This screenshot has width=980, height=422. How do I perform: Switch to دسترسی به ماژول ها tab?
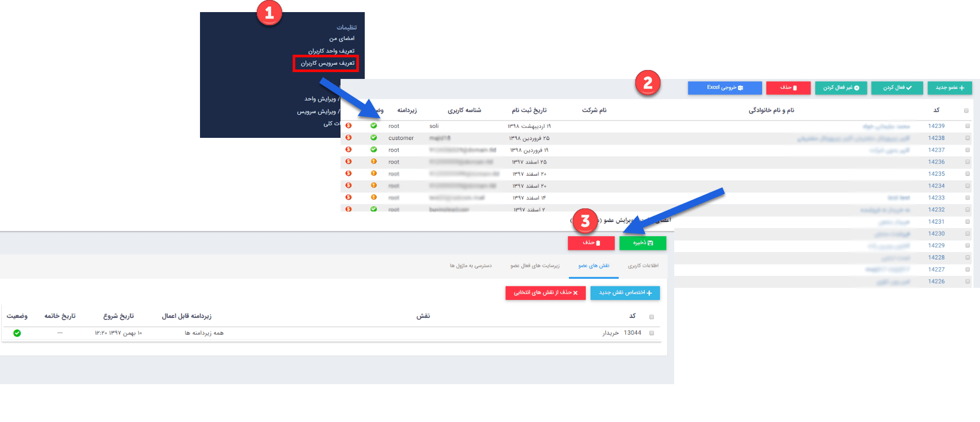coord(471,266)
